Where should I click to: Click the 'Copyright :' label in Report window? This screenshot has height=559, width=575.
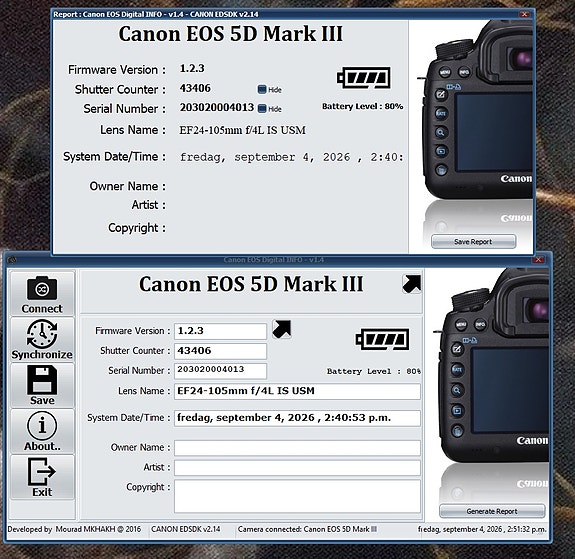coord(137,228)
